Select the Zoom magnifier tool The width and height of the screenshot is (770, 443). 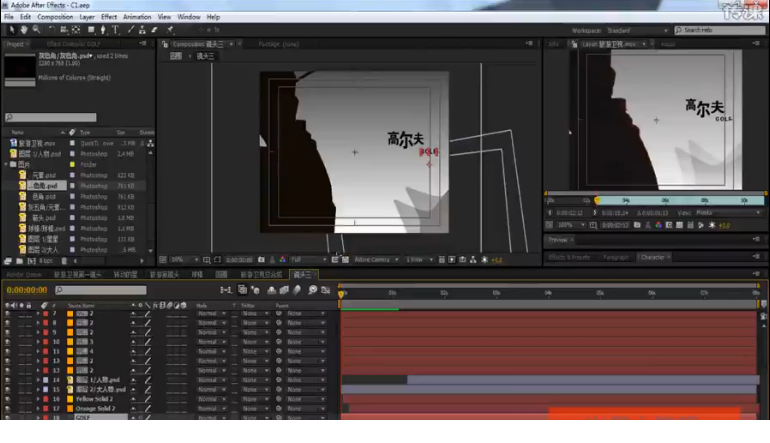tap(36, 30)
